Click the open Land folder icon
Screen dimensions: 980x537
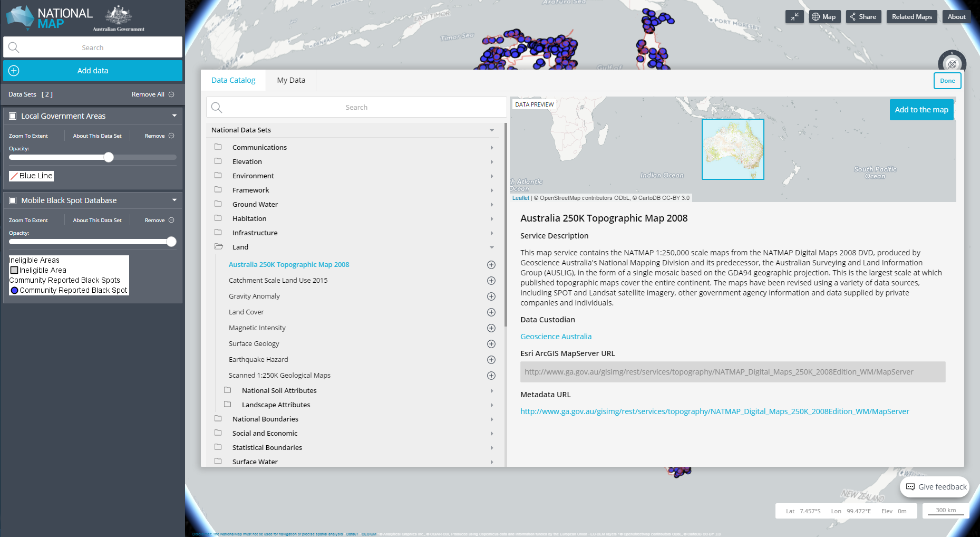218,246
